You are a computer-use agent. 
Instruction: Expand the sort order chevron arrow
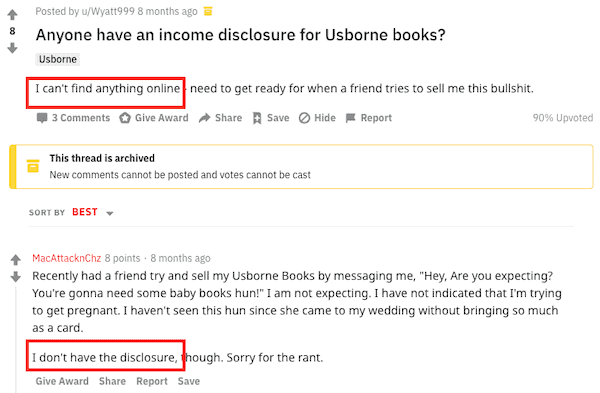110,213
